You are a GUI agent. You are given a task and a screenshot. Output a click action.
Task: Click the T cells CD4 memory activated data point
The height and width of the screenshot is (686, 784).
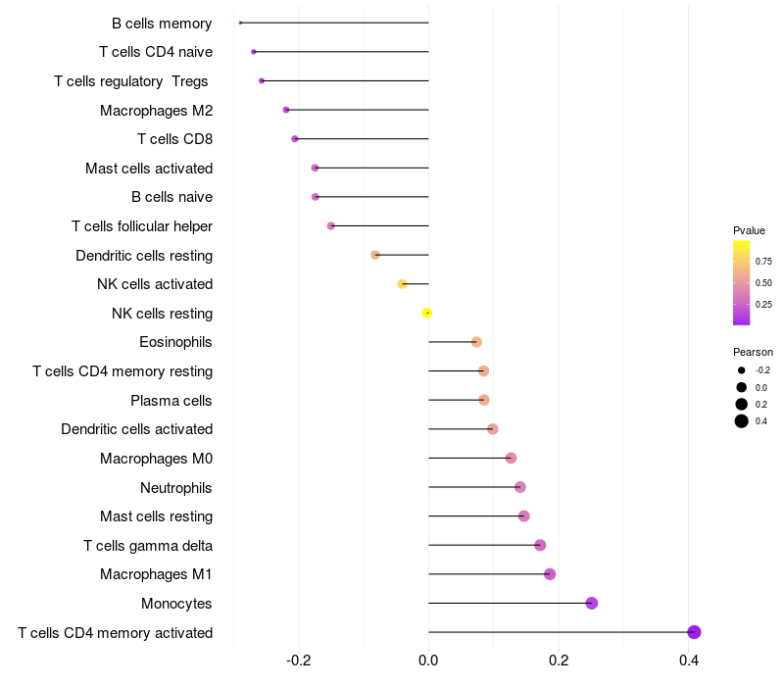pos(694,632)
